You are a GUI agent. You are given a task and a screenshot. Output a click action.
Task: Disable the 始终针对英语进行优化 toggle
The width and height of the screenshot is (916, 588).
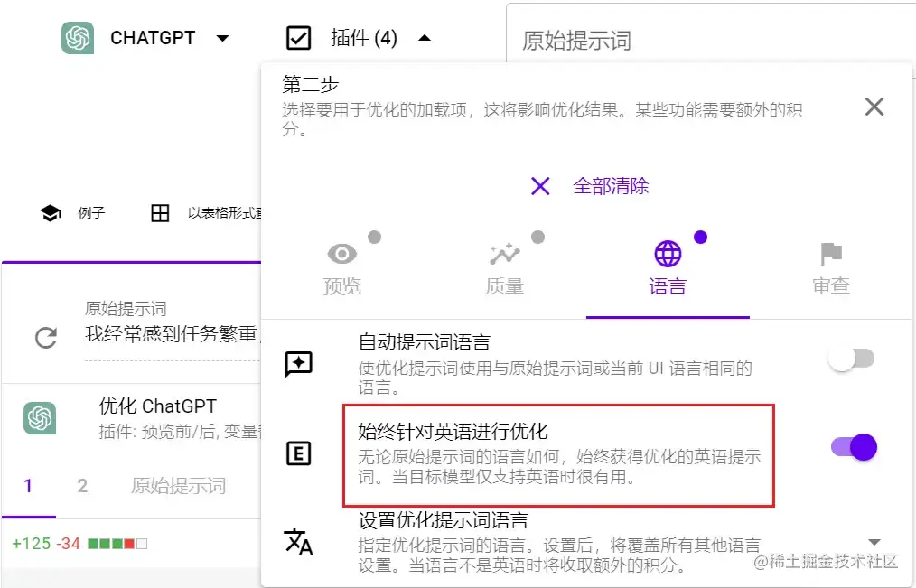tap(854, 447)
